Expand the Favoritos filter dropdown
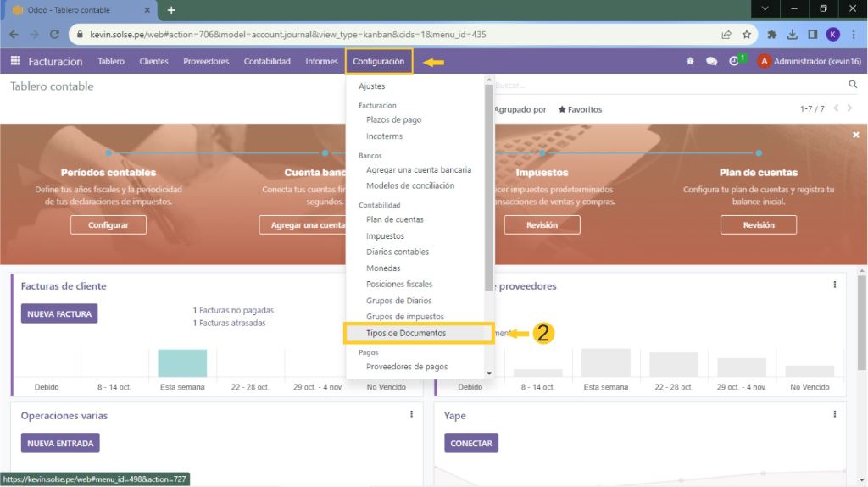Viewport: 868px width, 487px height. pyautogui.click(x=580, y=109)
